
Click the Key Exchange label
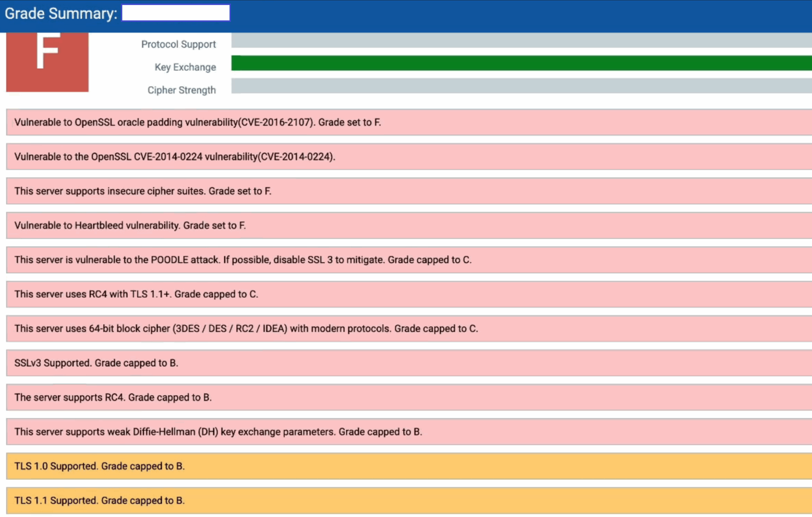pyautogui.click(x=185, y=67)
